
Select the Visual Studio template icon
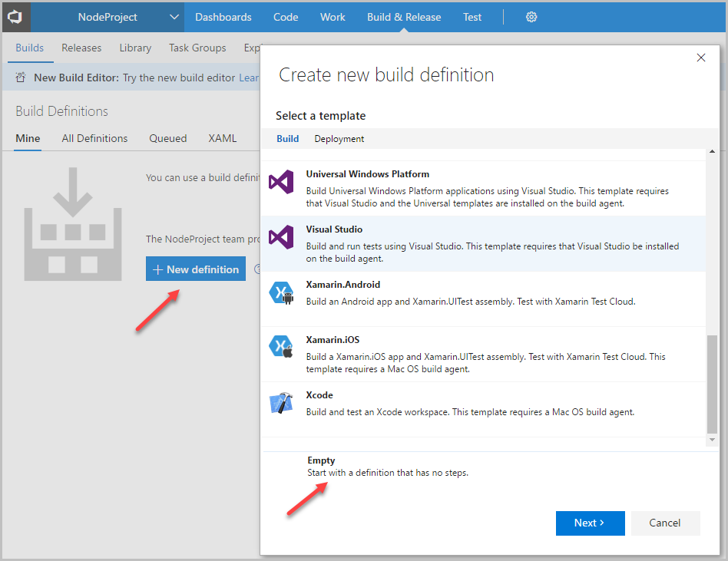coord(281,237)
